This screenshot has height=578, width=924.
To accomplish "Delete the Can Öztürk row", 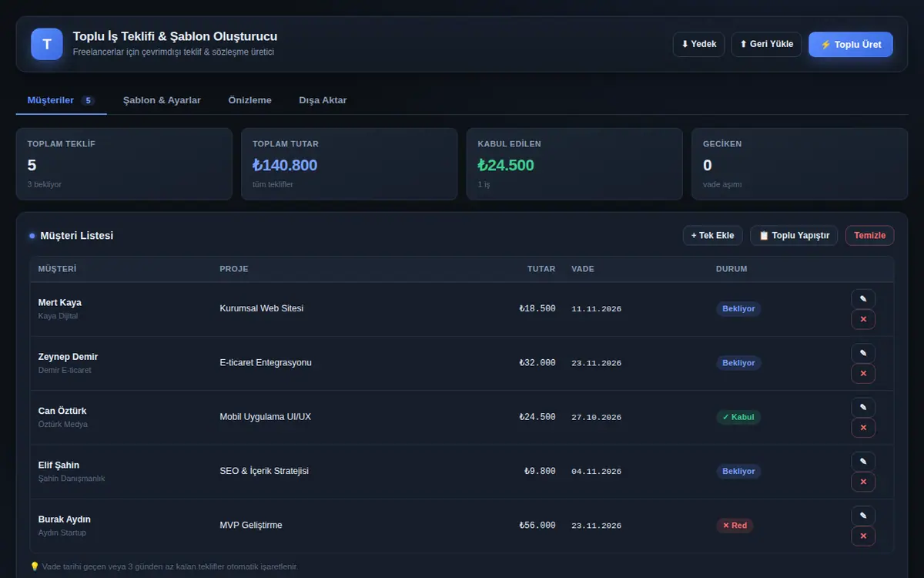I will 863,427.
